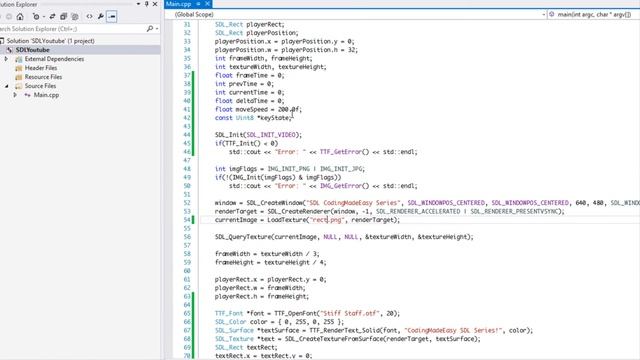Click IMG_GetError() on line 50
640x360 pixels.
coord(344,186)
